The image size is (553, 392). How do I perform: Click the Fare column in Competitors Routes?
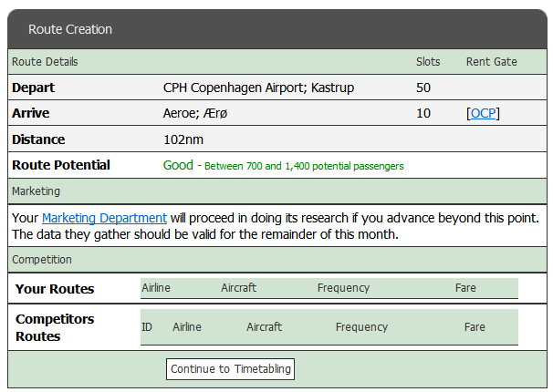click(475, 327)
